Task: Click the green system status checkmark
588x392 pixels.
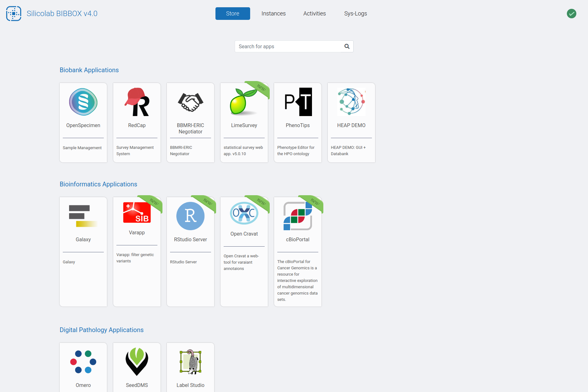Action: pyautogui.click(x=572, y=14)
